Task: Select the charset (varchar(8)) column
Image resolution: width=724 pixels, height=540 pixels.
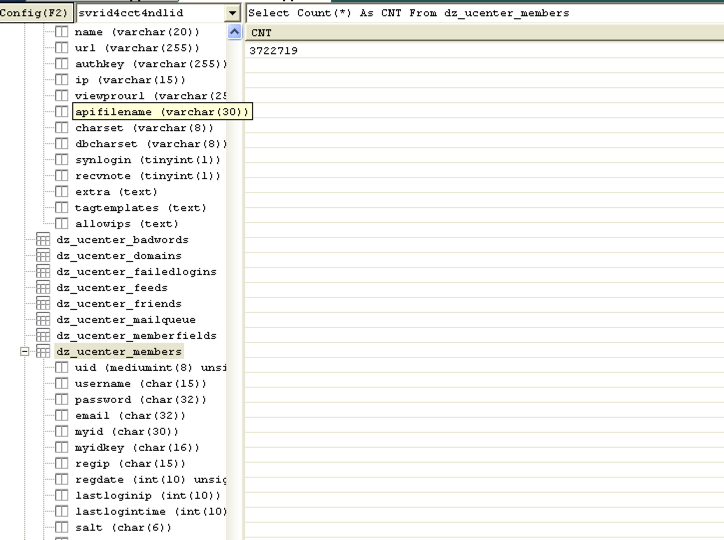Action: [144, 128]
